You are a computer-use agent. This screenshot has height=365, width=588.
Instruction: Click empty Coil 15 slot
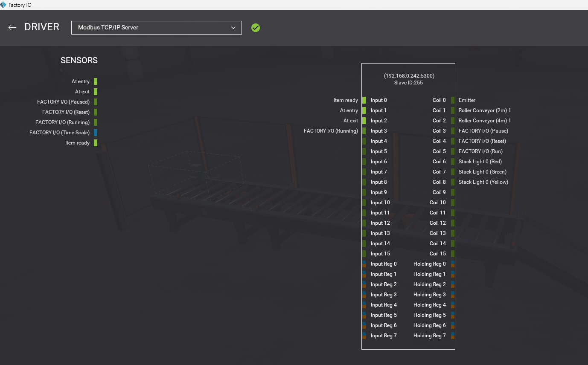(438, 254)
